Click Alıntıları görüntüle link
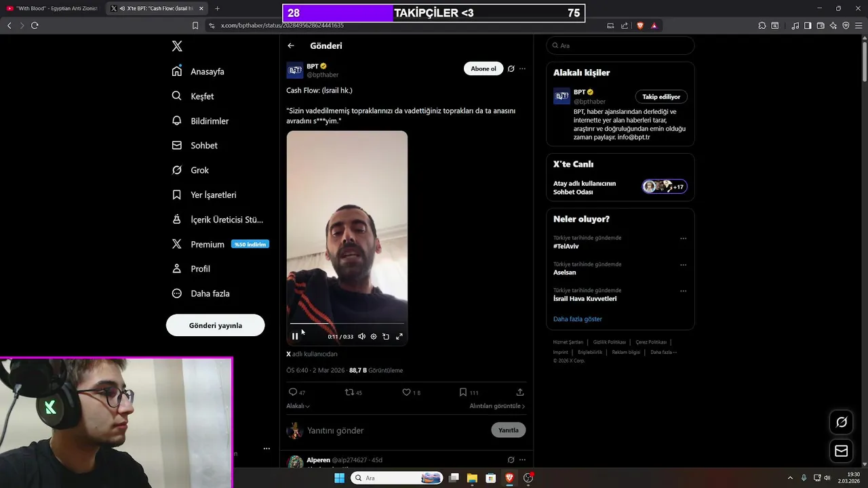The image size is (868, 488). pos(497,406)
